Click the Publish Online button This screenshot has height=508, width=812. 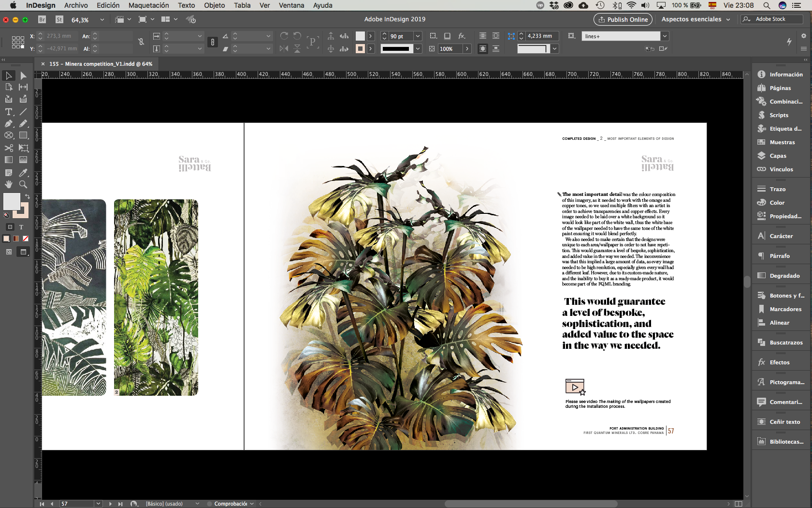(623, 19)
